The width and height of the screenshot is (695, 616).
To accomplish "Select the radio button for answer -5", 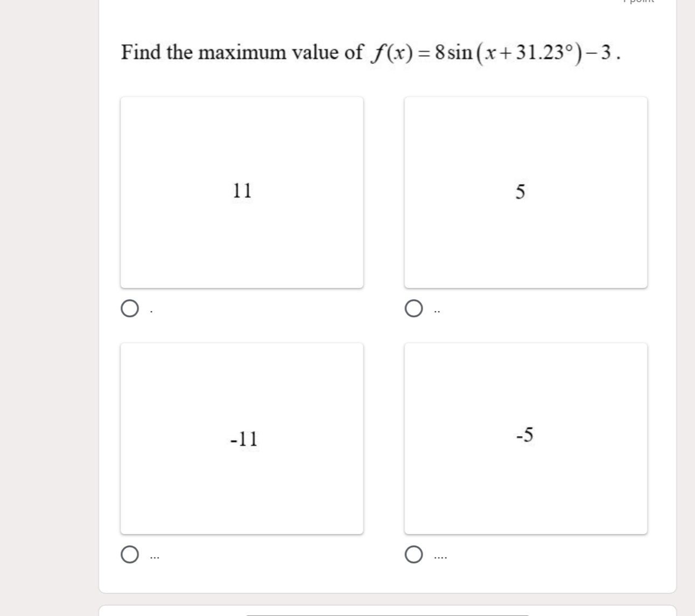I will (x=414, y=554).
